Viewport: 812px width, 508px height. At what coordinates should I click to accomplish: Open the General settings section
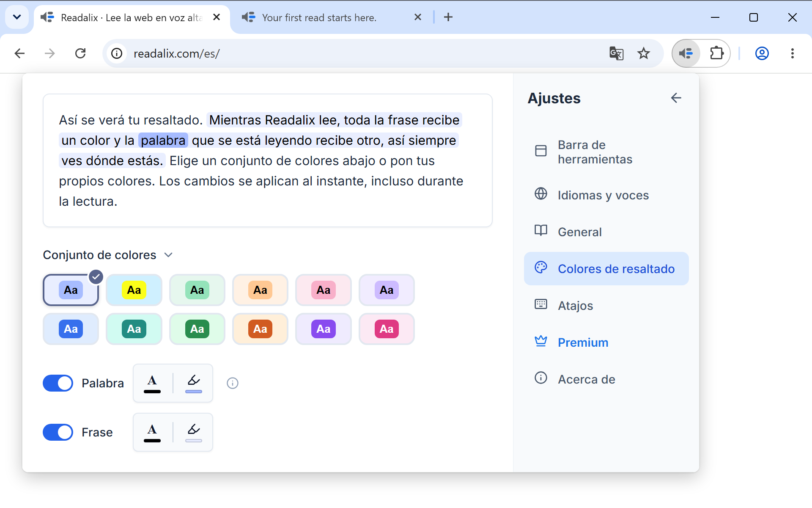(606, 232)
